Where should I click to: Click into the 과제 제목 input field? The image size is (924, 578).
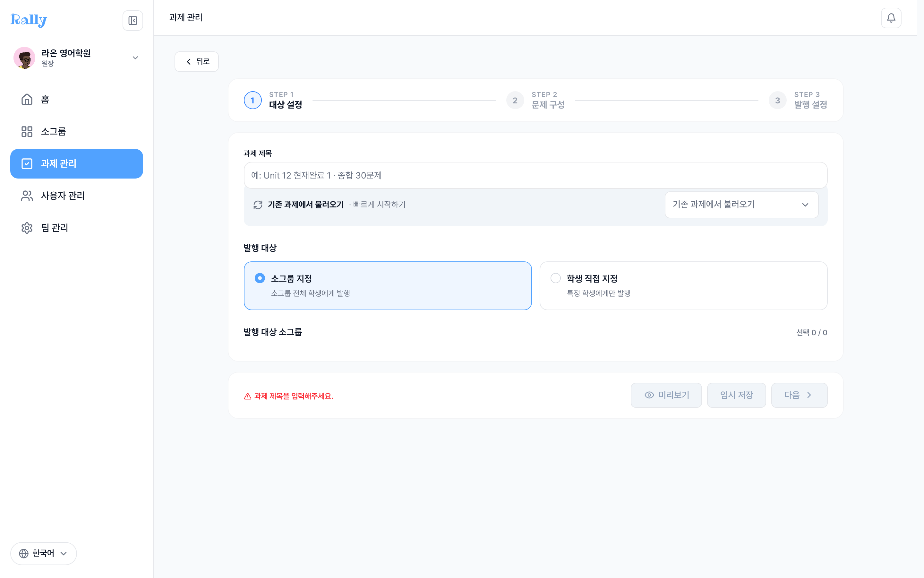point(535,175)
